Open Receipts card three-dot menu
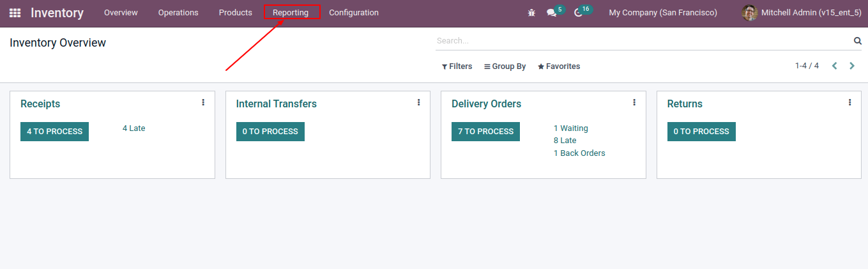Image resolution: width=868 pixels, height=269 pixels. [x=203, y=102]
